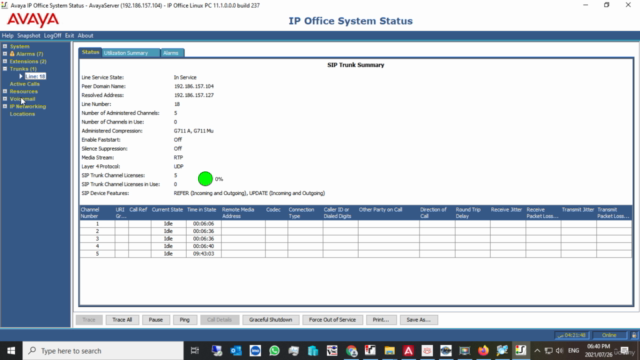Viewport: 640px width, 360px height.
Task: Click in the Windows search box
Action: coord(103,351)
